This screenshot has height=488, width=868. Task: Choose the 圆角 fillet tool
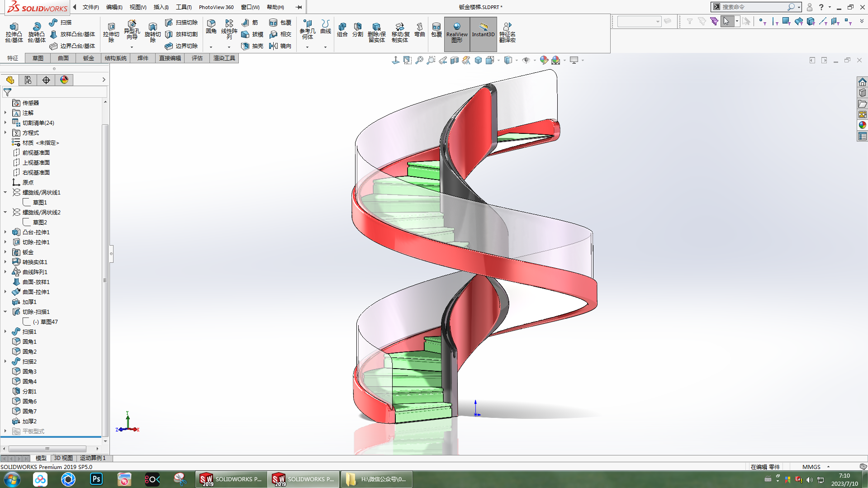pyautogui.click(x=211, y=27)
